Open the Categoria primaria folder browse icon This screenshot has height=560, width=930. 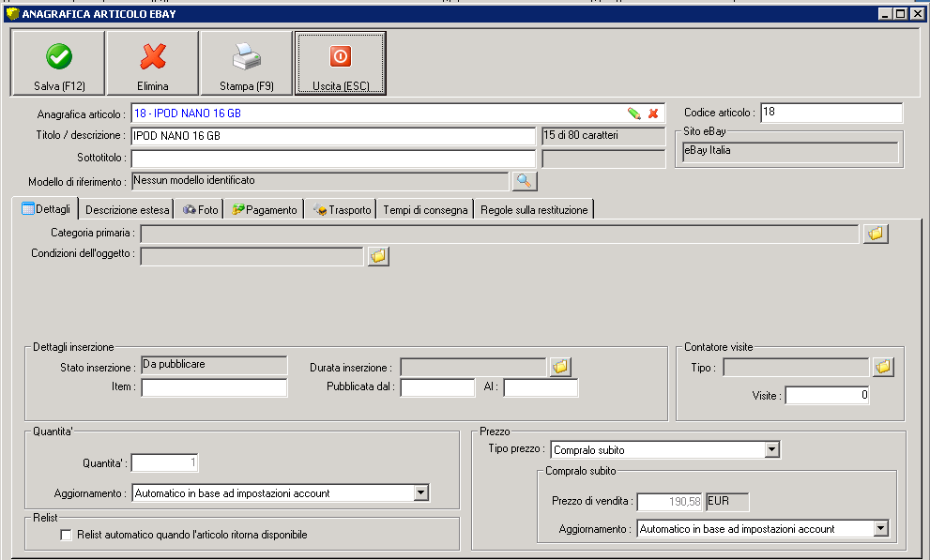pyautogui.click(x=876, y=234)
